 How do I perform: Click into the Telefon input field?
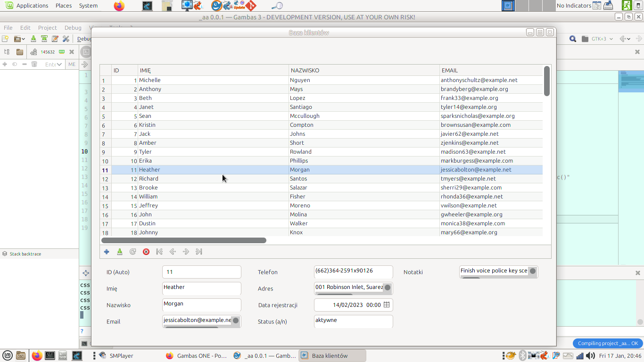tap(353, 271)
